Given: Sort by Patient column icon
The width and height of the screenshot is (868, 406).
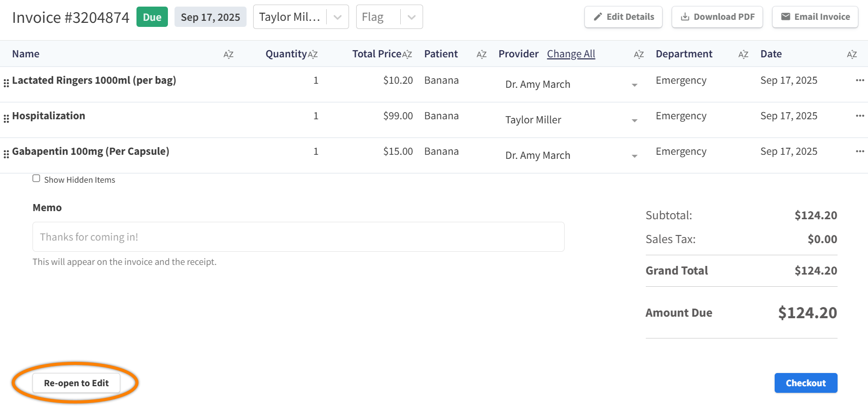Looking at the screenshot, I should (481, 54).
